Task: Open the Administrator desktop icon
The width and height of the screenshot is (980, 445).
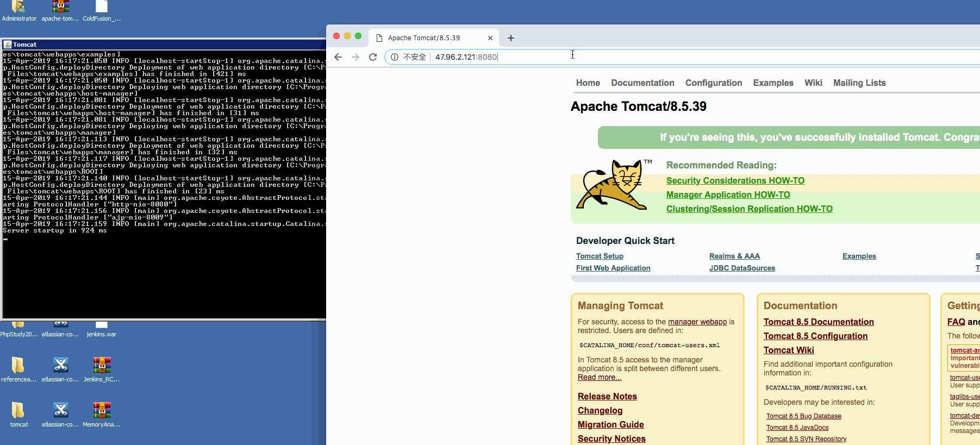Action: [19, 11]
